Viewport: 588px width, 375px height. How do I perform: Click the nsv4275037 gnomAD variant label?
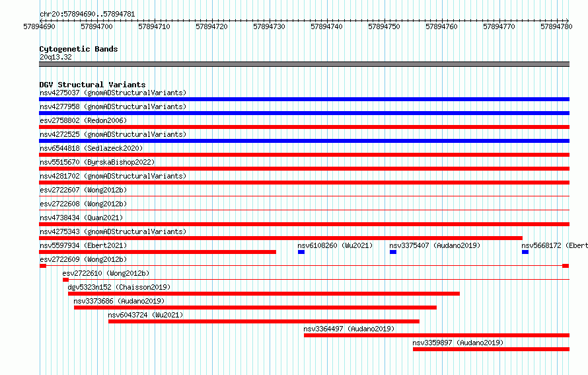coord(113,93)
